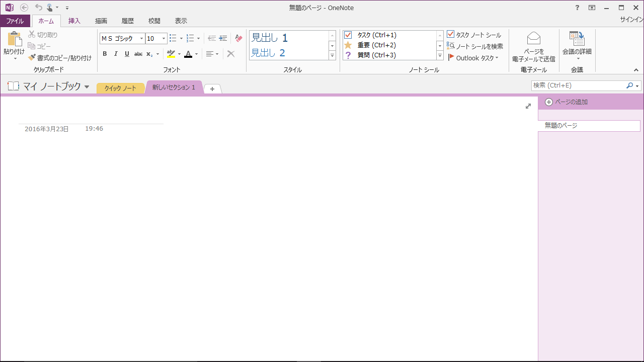Toggle the タスク (Ctrl+1) tag checkbox
644x362 pixels.
pyautogui.click(x=348, y=35)
